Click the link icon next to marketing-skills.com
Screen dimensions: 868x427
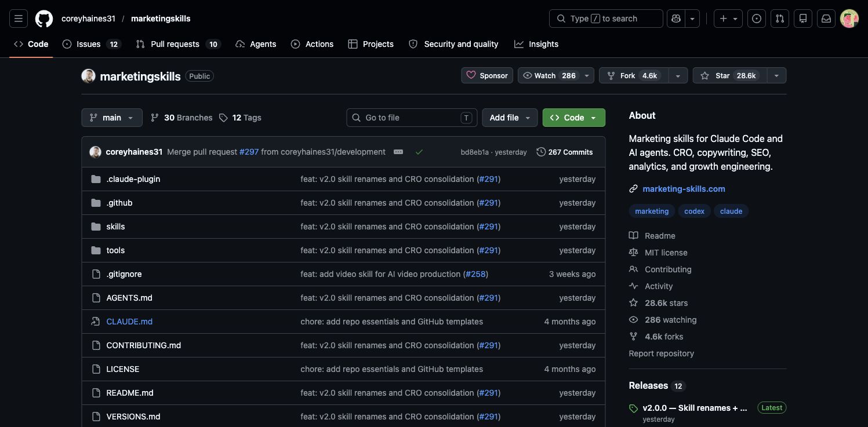pos(634,189)
